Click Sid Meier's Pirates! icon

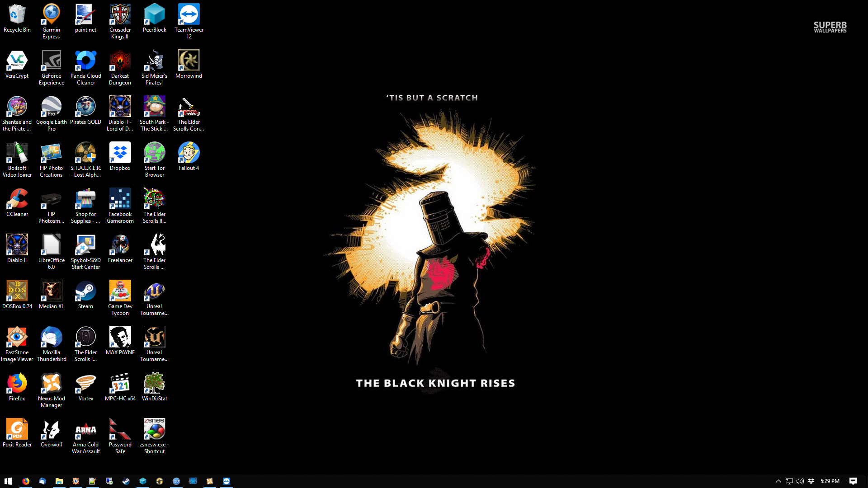tap(155, 68)
